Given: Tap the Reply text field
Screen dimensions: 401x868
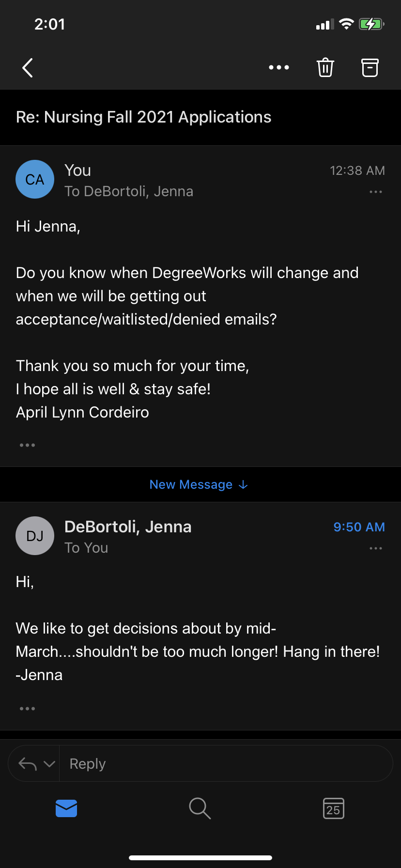Looking at the screenshot, I should pyautogui.click(x=226, y=764).
